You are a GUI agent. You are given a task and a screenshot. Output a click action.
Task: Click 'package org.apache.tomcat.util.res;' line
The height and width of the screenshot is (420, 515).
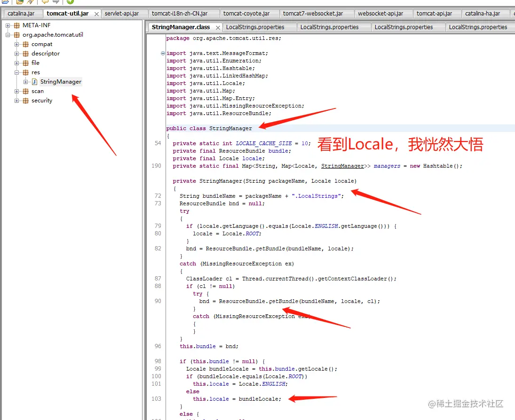coord(224,39)
